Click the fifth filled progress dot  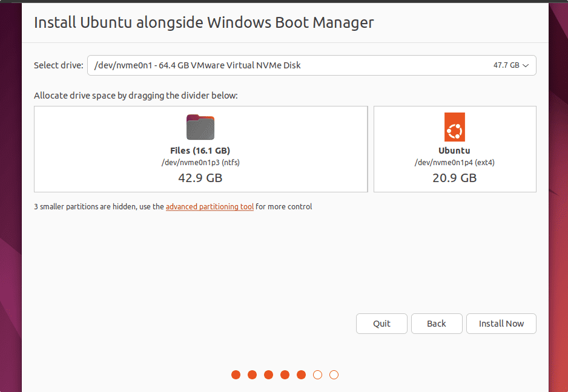coord(301,375)
